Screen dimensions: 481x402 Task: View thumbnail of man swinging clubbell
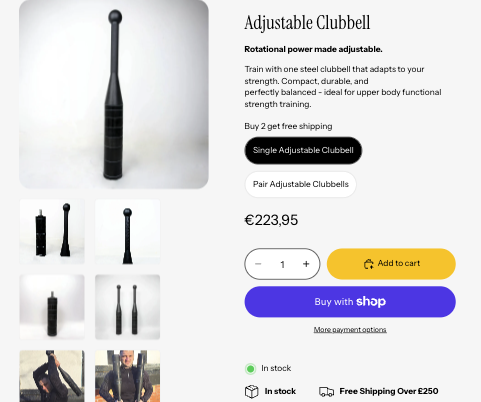(52, 376)
